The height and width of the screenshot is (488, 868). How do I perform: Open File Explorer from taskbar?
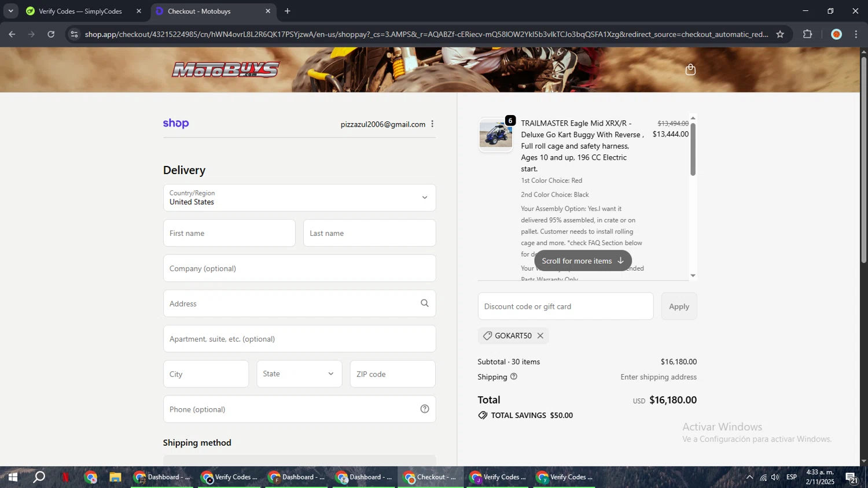[x=116, y=478]
